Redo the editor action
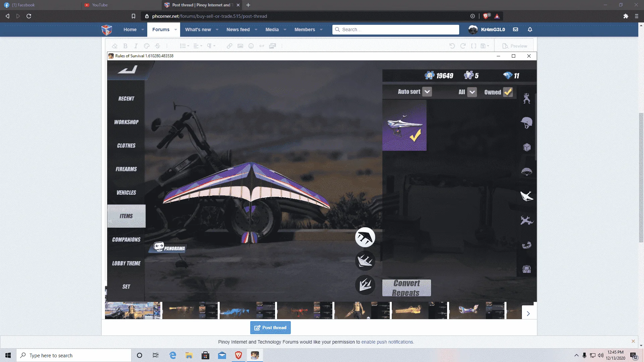644x362 pixels. [x=463, y=46]
